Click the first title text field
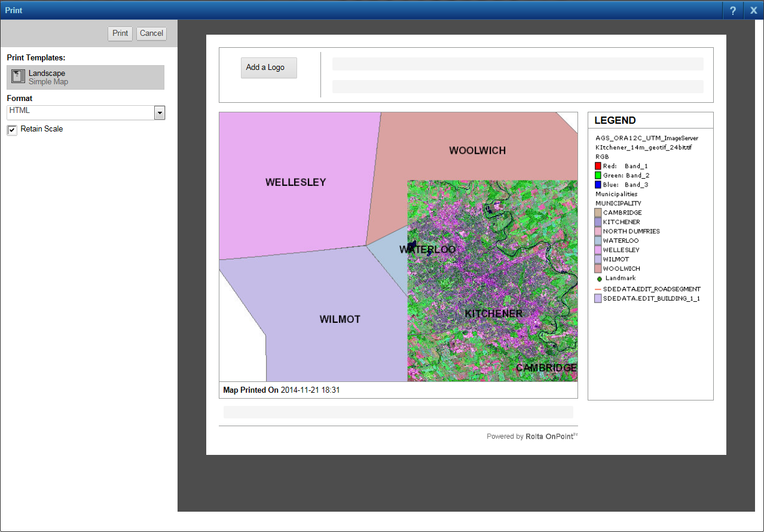The height and width of the screenshot is (532, 764). tap(517, 64)
